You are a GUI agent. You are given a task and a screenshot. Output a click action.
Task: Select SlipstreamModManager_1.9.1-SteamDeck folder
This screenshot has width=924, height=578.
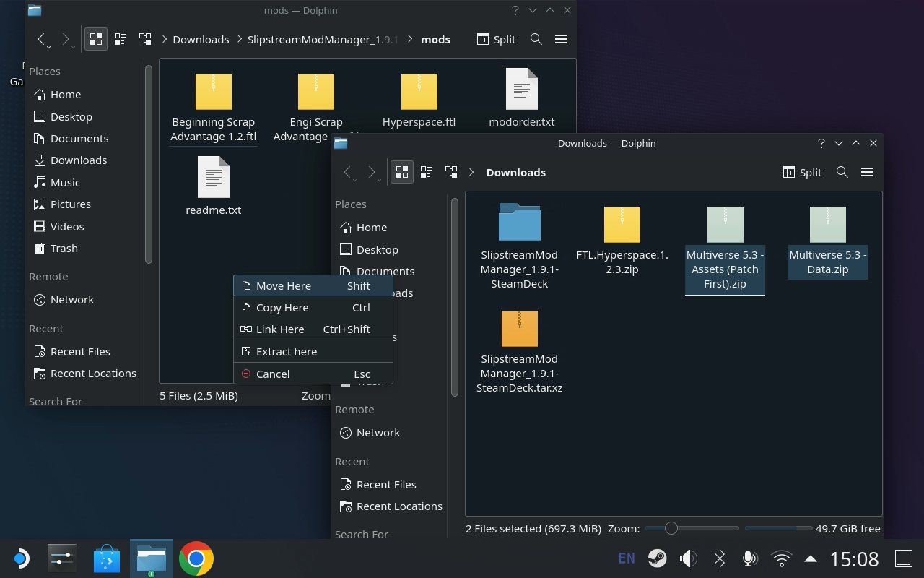(519, 246)
